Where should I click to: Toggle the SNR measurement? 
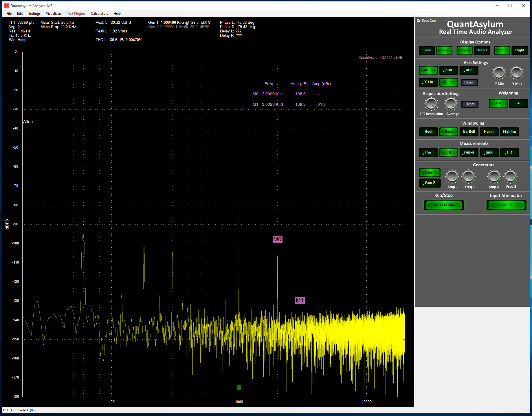coord(489,152)
